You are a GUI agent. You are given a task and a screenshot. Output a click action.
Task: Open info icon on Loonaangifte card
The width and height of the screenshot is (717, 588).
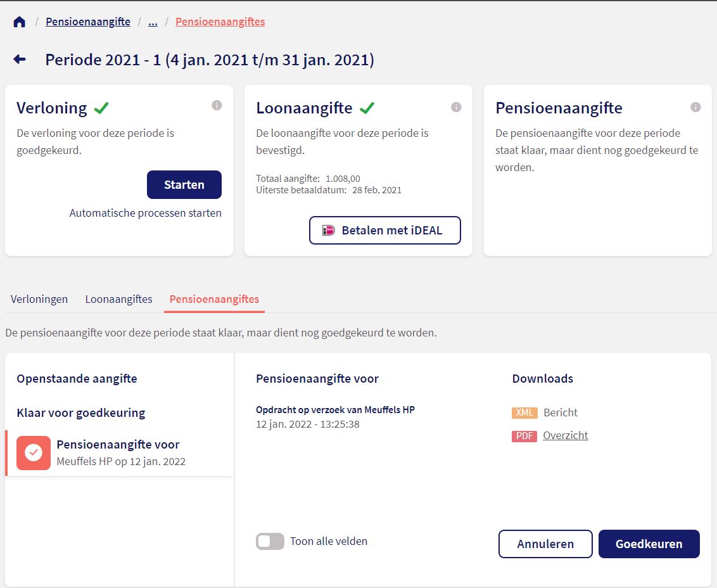coord(456,107)
